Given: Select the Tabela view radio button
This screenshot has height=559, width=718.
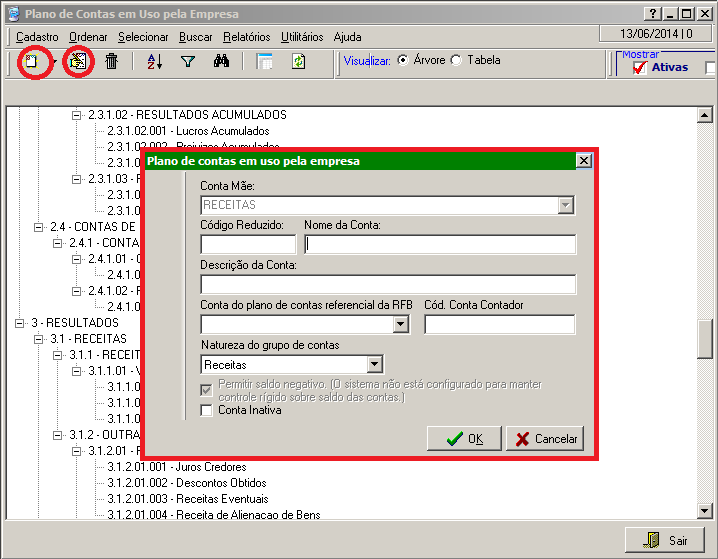Looking at the screenshot, I should (457, 60).
